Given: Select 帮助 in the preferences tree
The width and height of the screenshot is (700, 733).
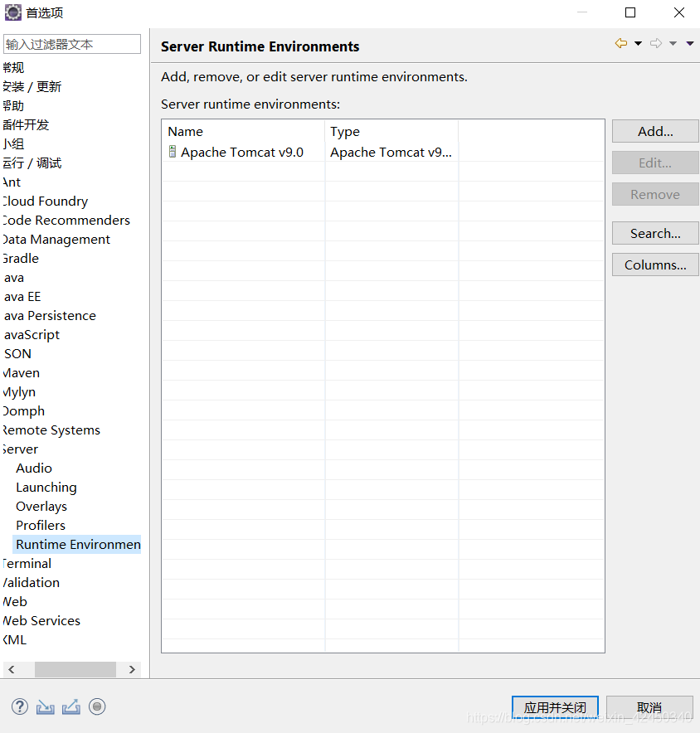Looking at the screenshot, I should tap(13, 105).
